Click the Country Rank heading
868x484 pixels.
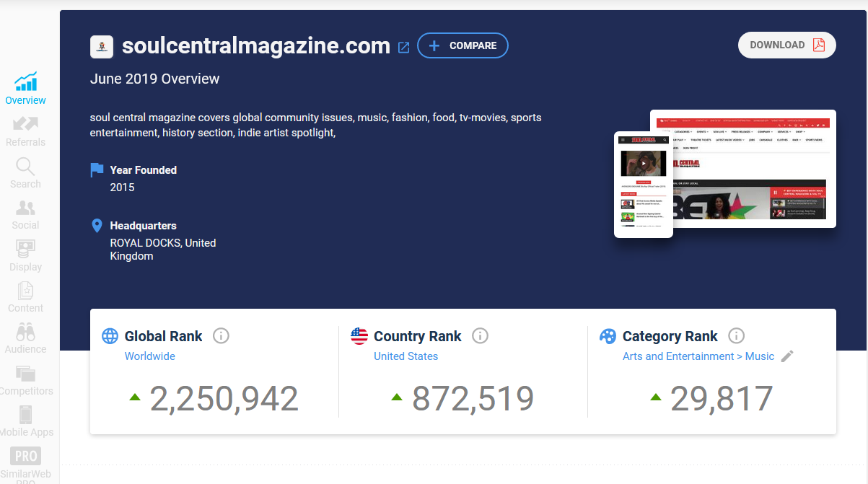click(418, 336)
